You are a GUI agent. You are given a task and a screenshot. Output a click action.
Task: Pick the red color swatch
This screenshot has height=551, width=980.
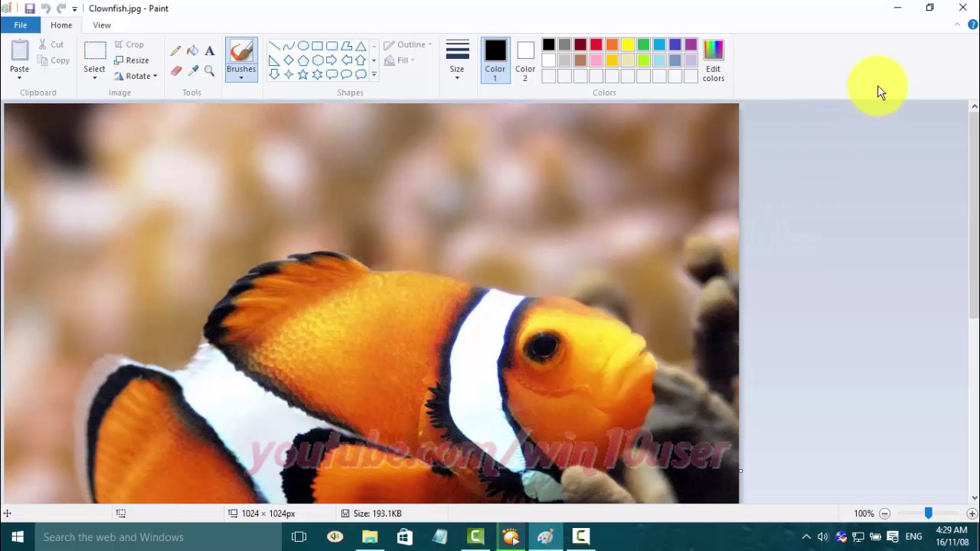[596, 45]
